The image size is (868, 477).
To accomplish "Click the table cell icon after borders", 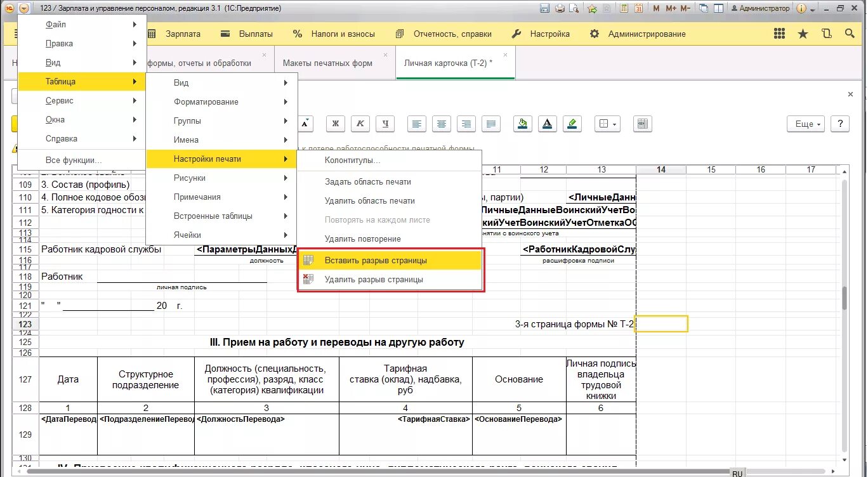I will pos(642,124).
